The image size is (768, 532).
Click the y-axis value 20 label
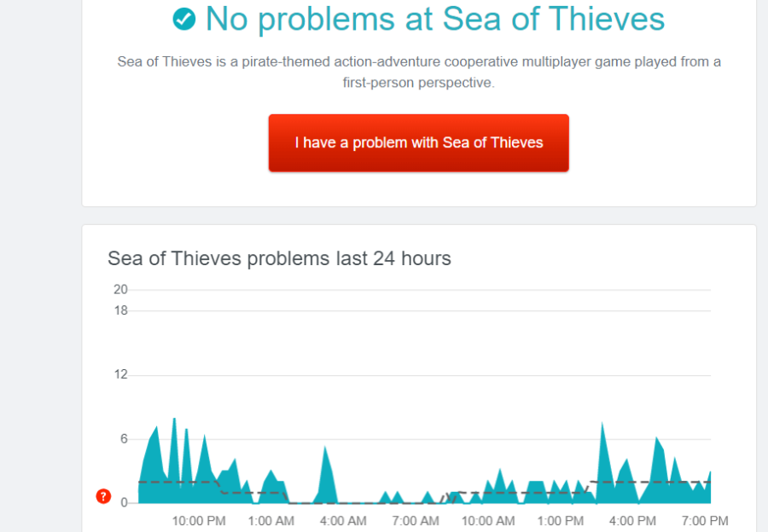(x=120, y=290)
